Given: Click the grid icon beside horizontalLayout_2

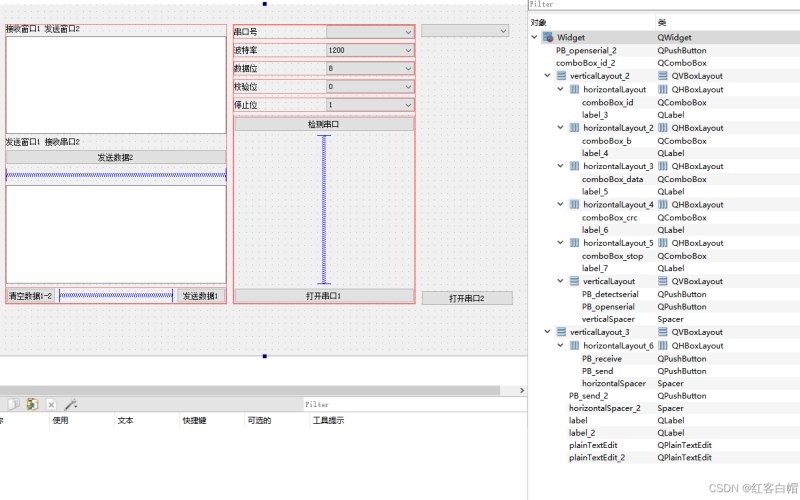Looking at the screenshot, I should pyautogui.click(x=574, y=128).
